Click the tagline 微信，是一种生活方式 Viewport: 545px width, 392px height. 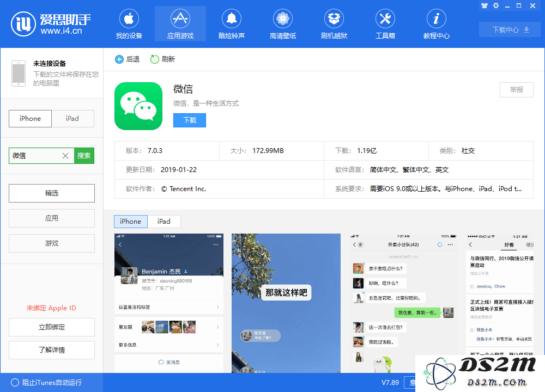point(206,103)
